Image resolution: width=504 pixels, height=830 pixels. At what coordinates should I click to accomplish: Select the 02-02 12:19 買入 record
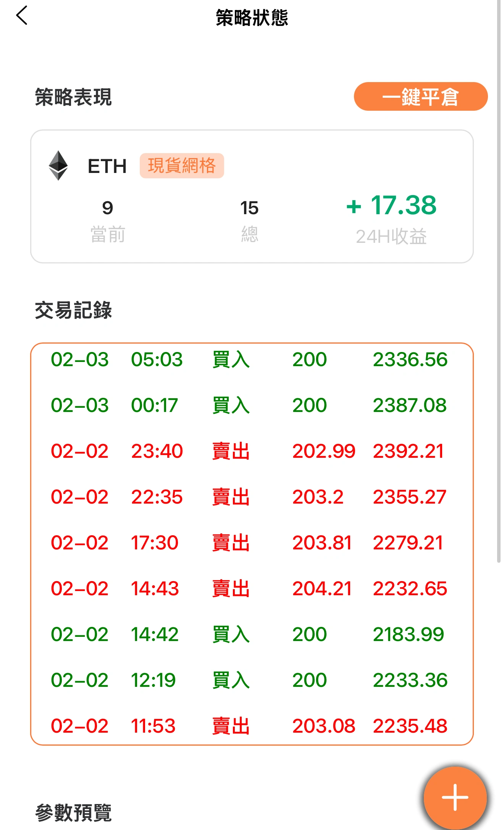[249, 680]
